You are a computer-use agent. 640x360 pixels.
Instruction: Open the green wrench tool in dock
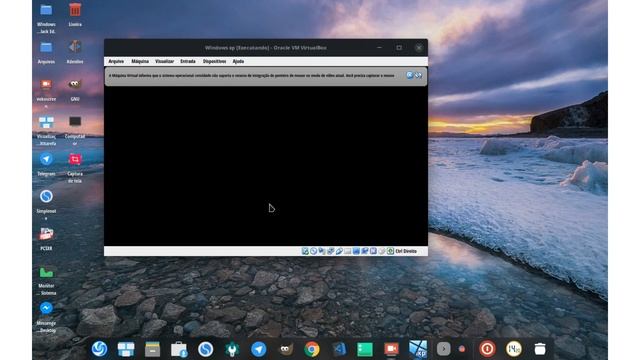click(x=232, y=349)
